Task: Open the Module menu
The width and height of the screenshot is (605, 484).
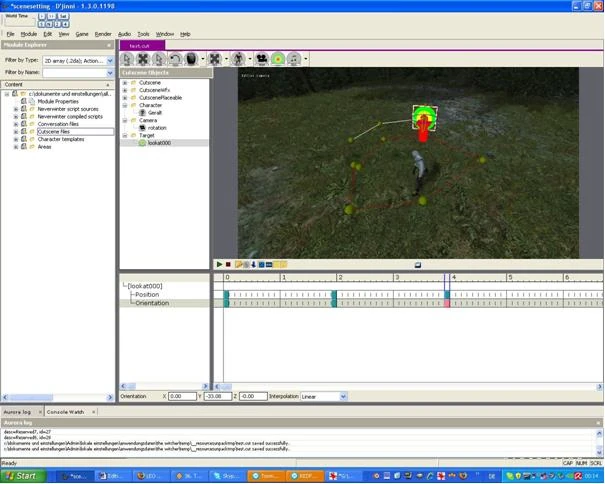Action: coord(29,34)
